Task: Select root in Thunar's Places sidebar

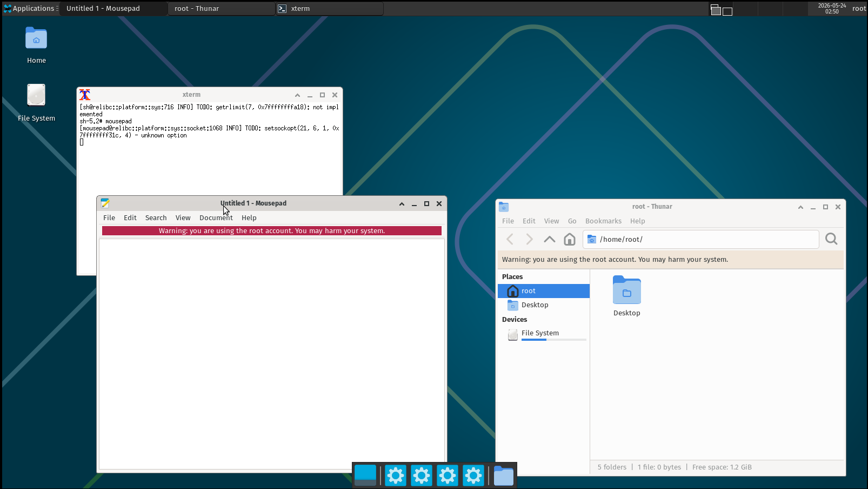Action: pyautogui.click(x=544, y=291)
